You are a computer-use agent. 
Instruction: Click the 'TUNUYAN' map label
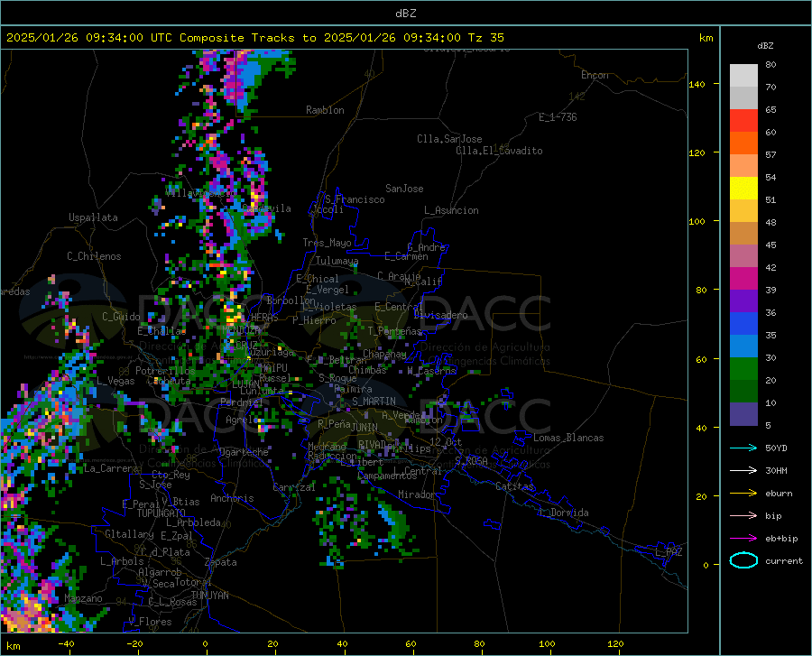tap(209, 596)
